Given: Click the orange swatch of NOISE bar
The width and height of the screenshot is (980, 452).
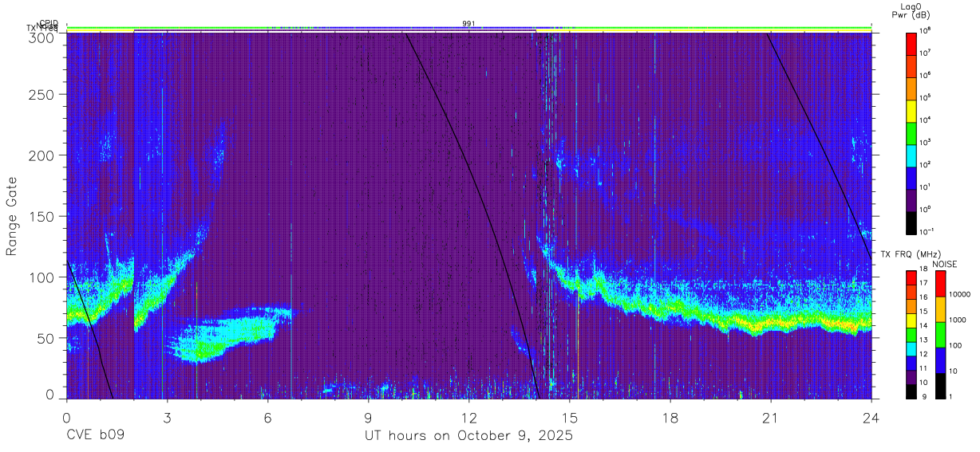Looking at the screenshot, I should point(940,309).
